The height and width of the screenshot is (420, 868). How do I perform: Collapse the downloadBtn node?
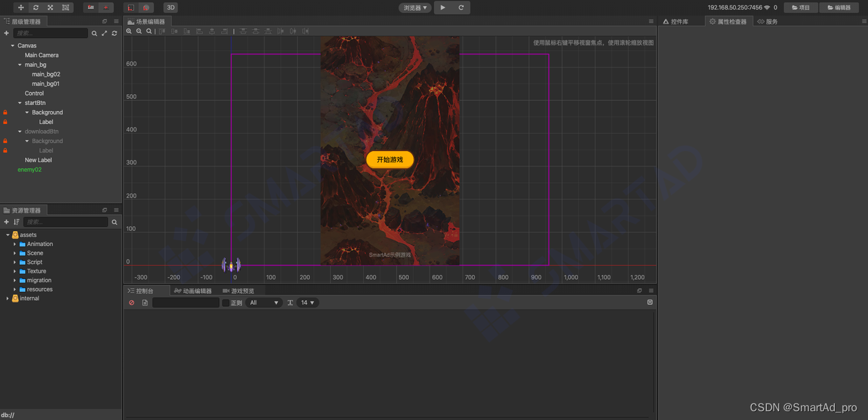(20, 131)
